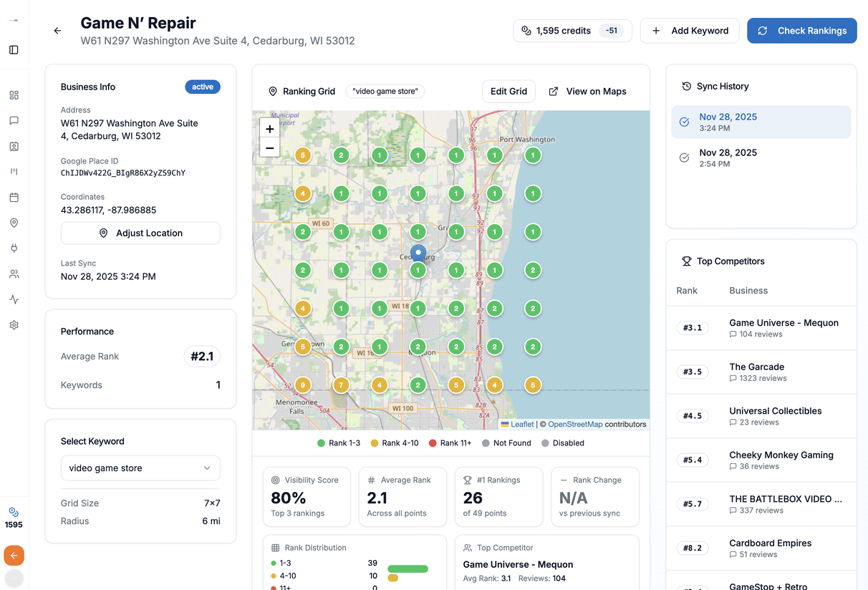Viewport: 868px width, 590px height.
Task: Toggle the Not Found legend filter
Action: 506,442
